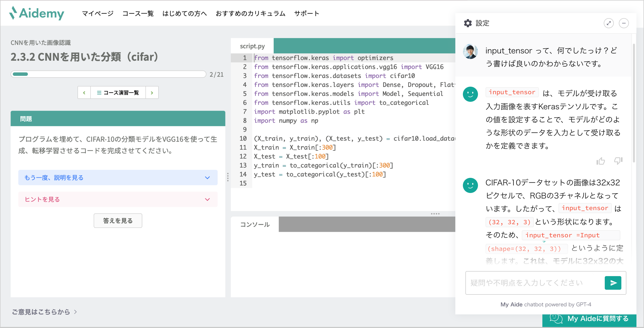Go to the previous exercise with the left arrow
This screenshot has height=328, width=644.
point(84,93)
